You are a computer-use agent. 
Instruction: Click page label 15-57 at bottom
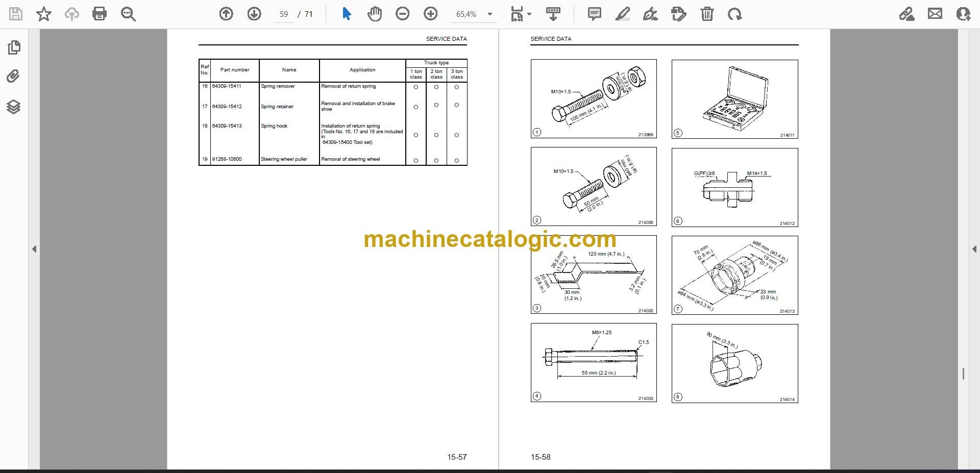[457, 457]
